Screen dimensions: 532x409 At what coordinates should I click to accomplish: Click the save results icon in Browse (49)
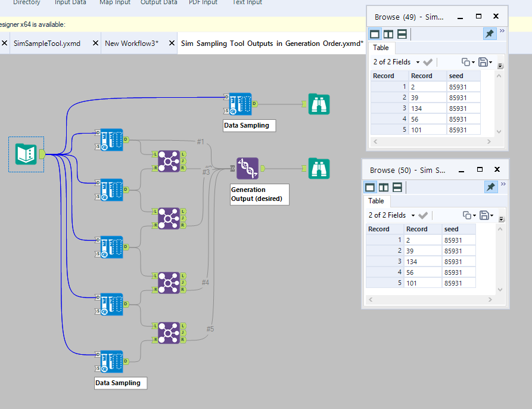coord(484,62)
